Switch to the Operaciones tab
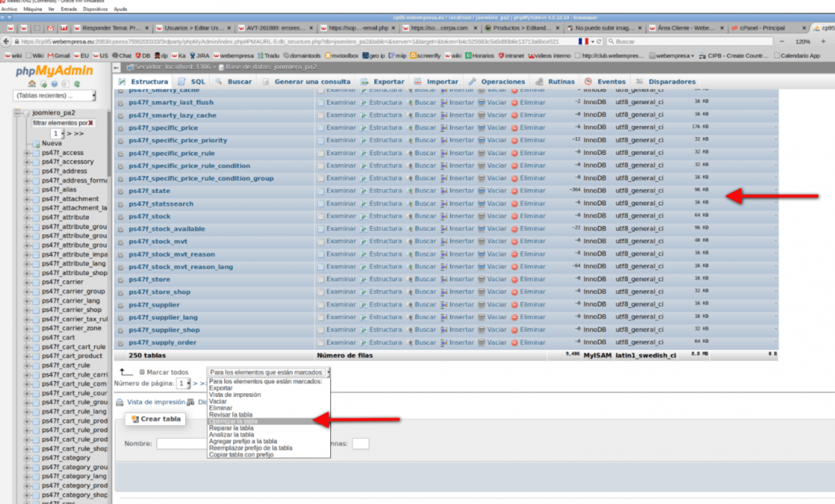 (497, 81)
